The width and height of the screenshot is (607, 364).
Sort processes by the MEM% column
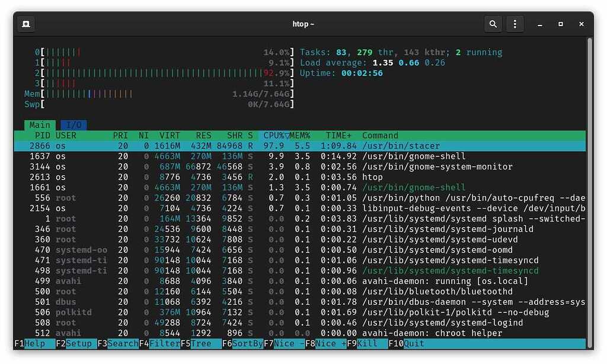click(x=301, y=135)
